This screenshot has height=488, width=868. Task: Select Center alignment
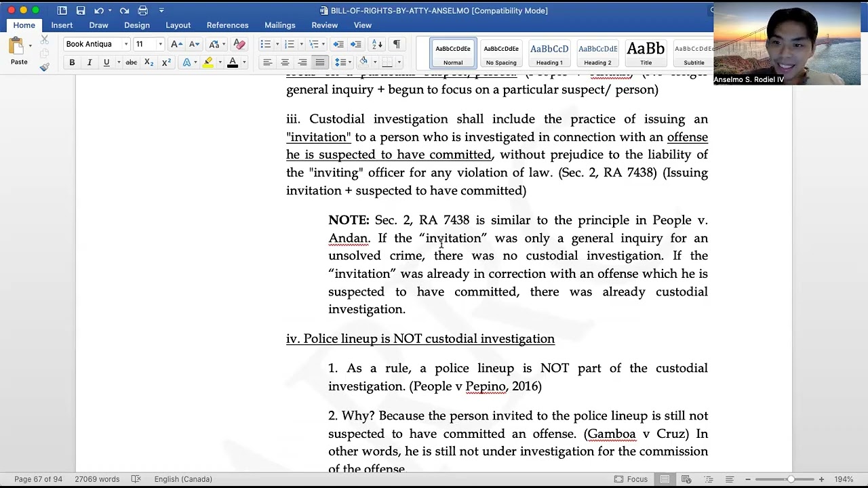pos(285,62)
